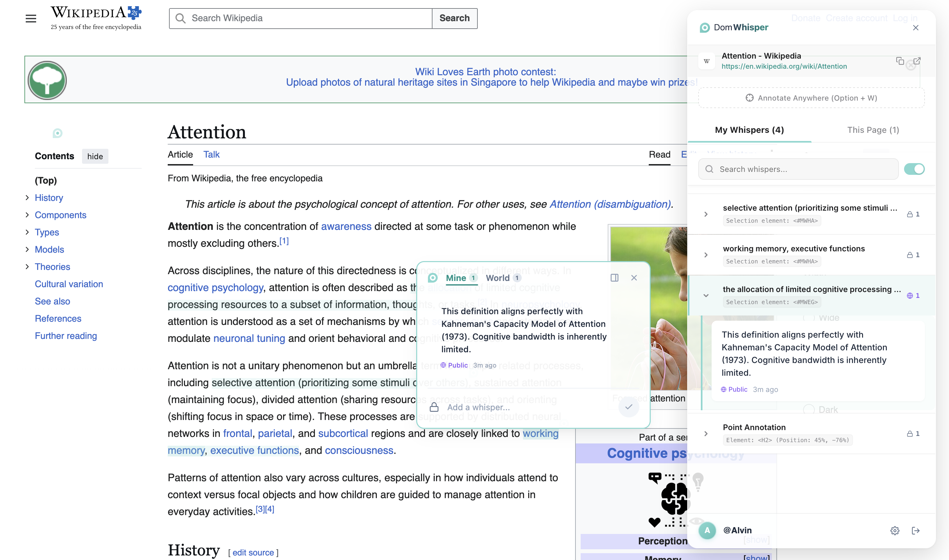The image size is (949, 560).
Task: Open the Wikipedia hamburger main menu
Action: point(31,18)
